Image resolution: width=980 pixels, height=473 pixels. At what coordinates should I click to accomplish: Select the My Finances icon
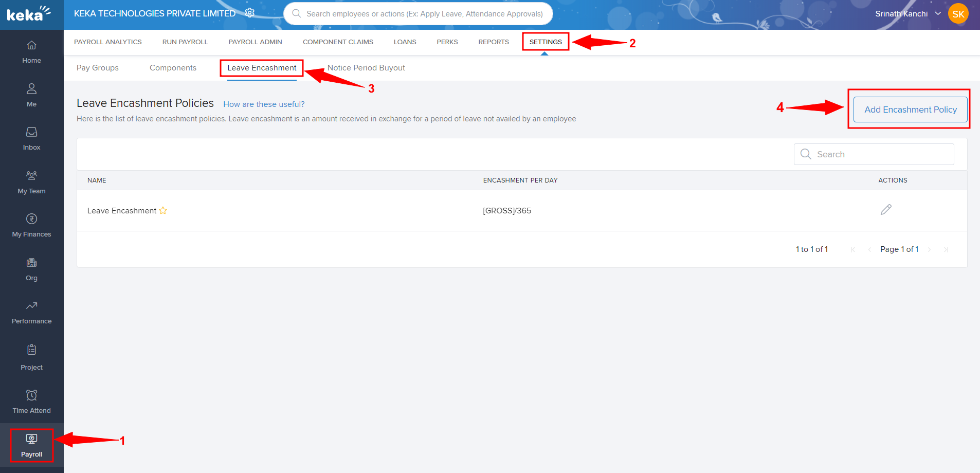click(x=31, y=224)
